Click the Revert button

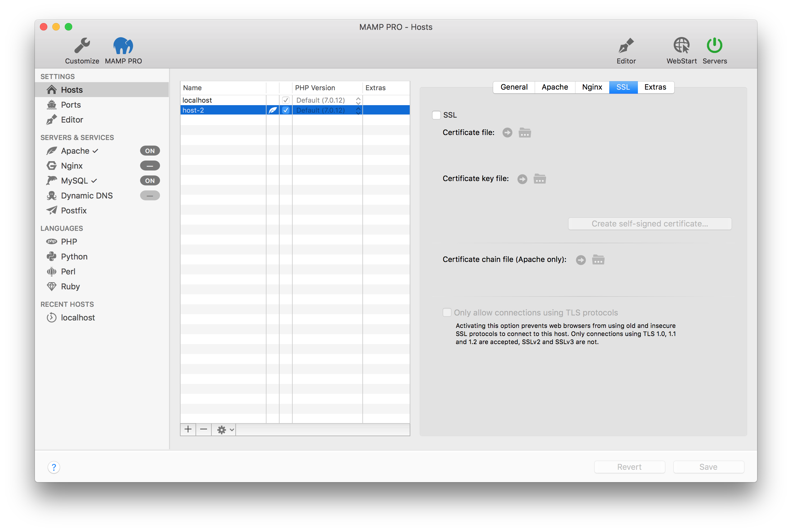click(x=629, y=467)
